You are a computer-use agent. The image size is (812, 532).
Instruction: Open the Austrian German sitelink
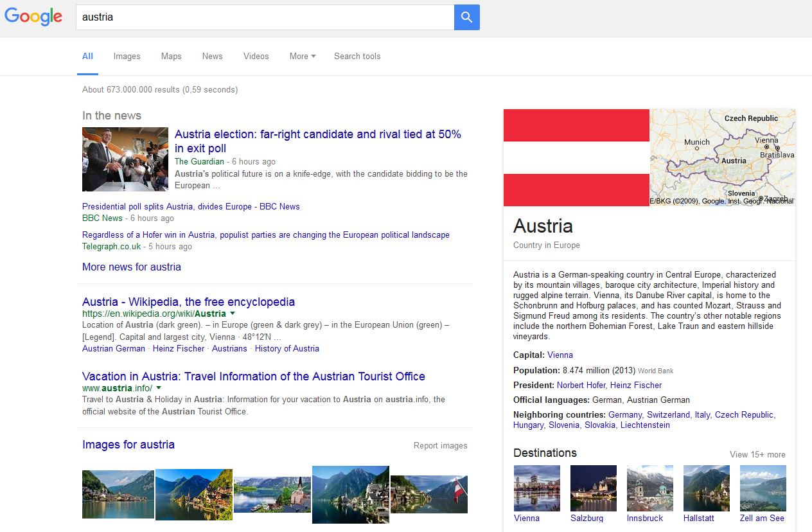tap(114, 348)
